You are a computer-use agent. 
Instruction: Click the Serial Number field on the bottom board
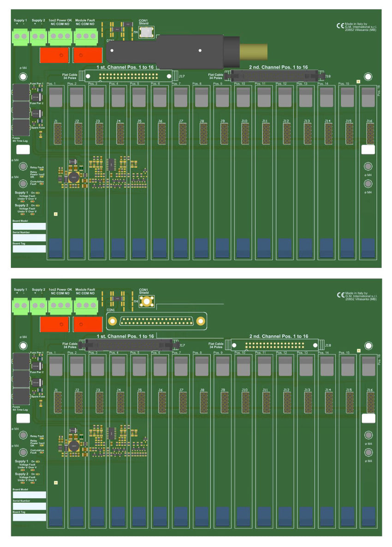[x=29, y=506]
